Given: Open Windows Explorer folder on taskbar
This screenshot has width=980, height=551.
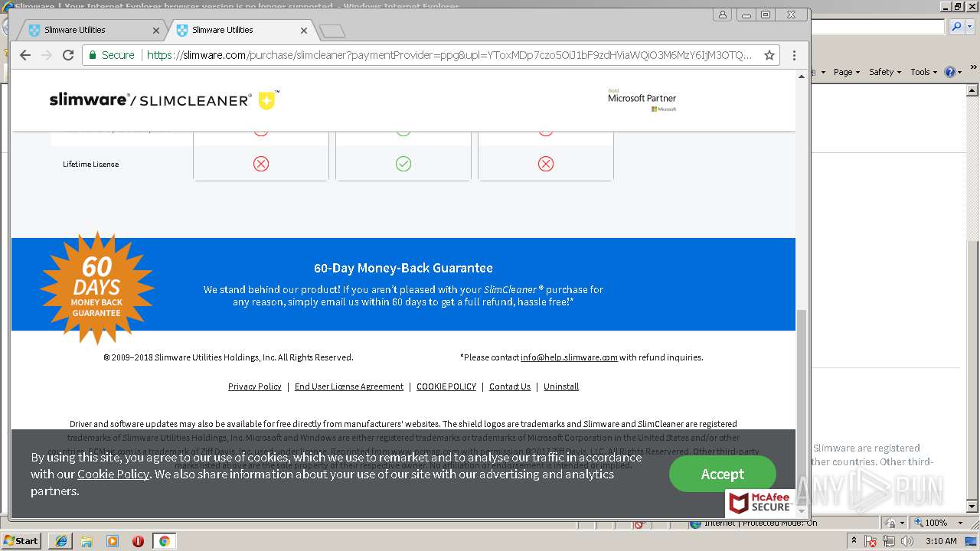Looking at the screenshot, I should click(x=87, y=540).
